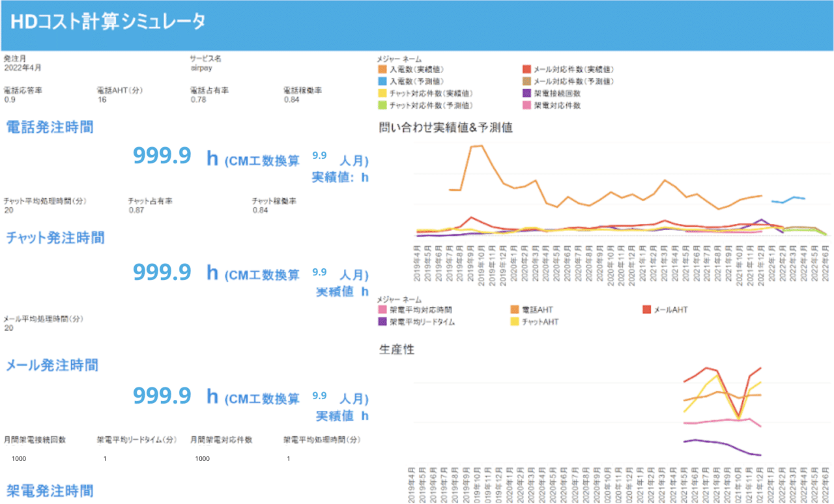Click the 電話稼働率 value 0.84
Image resolution: width=834 pixels, height=504 pixels.
(x=291, y=100)
